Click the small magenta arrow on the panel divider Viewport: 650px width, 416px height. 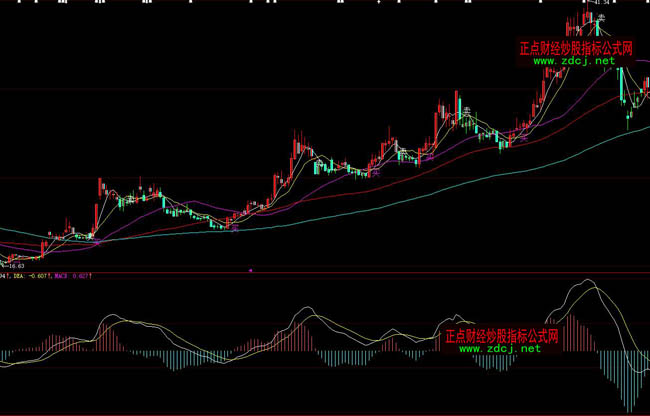point(250,269)
